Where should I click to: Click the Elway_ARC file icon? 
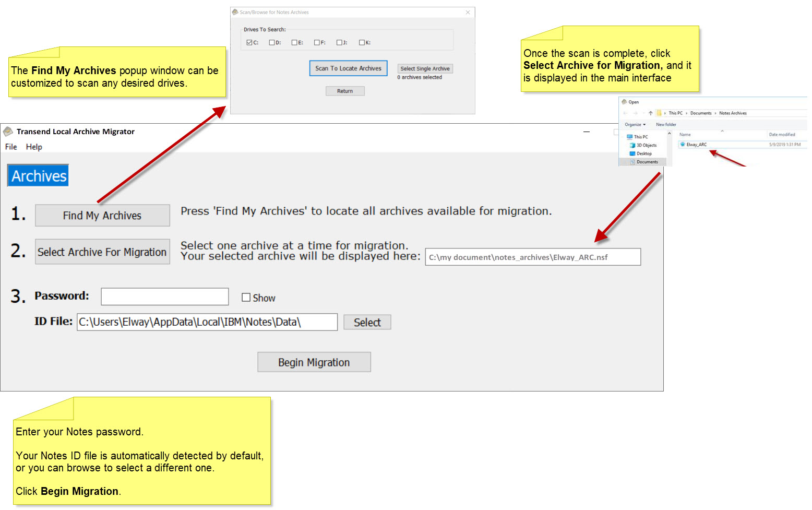[683, 145]
